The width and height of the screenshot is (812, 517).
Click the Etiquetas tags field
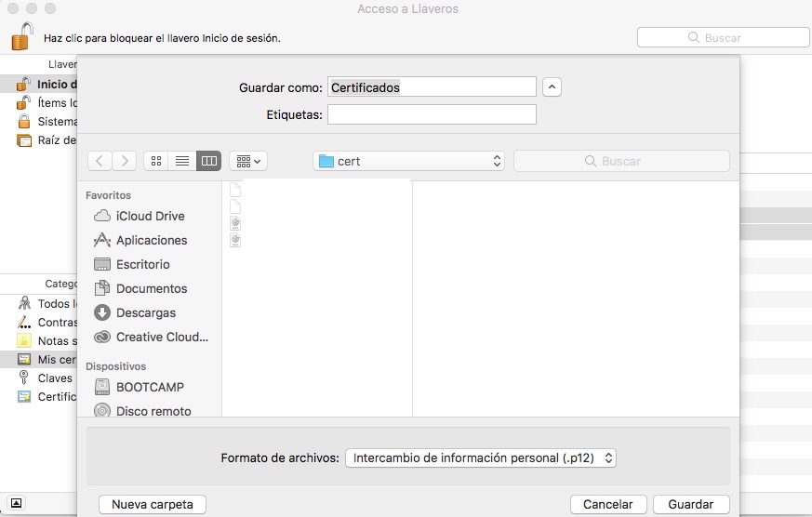(x=432, y=114)
